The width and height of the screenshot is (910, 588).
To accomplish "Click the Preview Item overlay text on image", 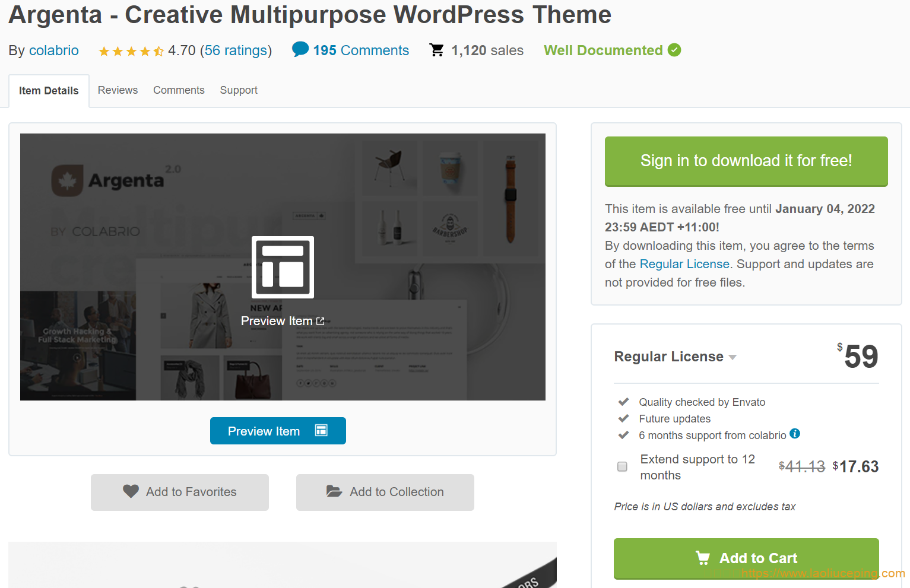I will point(277,321).
